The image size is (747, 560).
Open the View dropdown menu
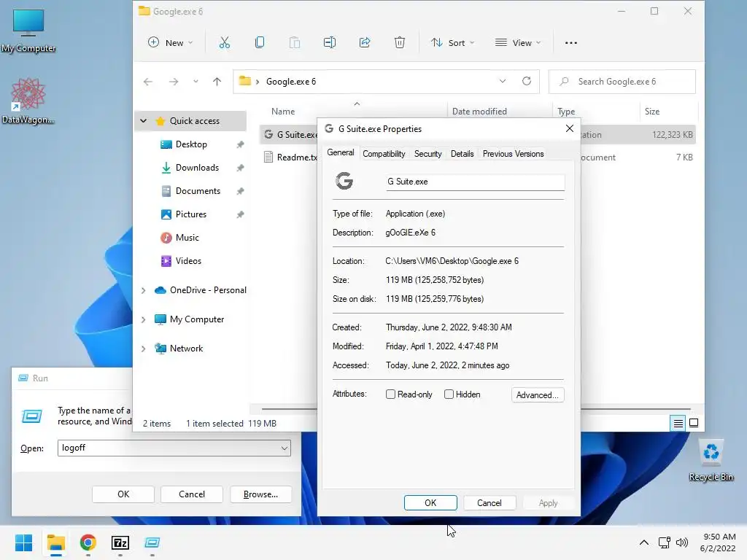518,43
